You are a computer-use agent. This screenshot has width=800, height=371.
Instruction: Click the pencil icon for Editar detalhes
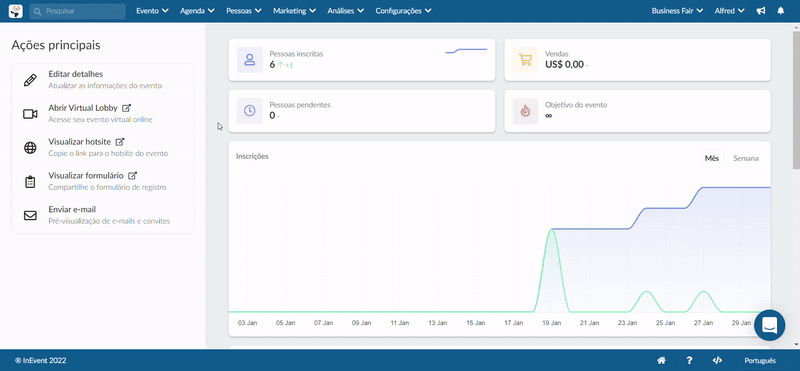[30, 80]
